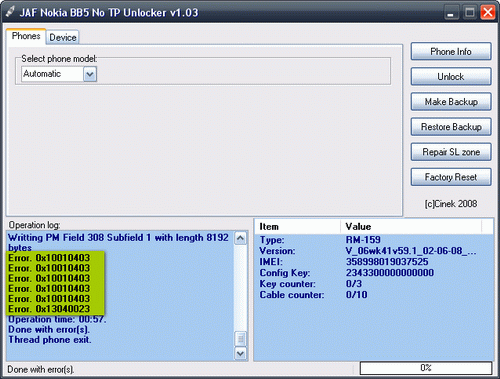The height and width of the screenshot is (379, 500).
Task: Select the Cable counter: row label
Action: pos(292,295)
